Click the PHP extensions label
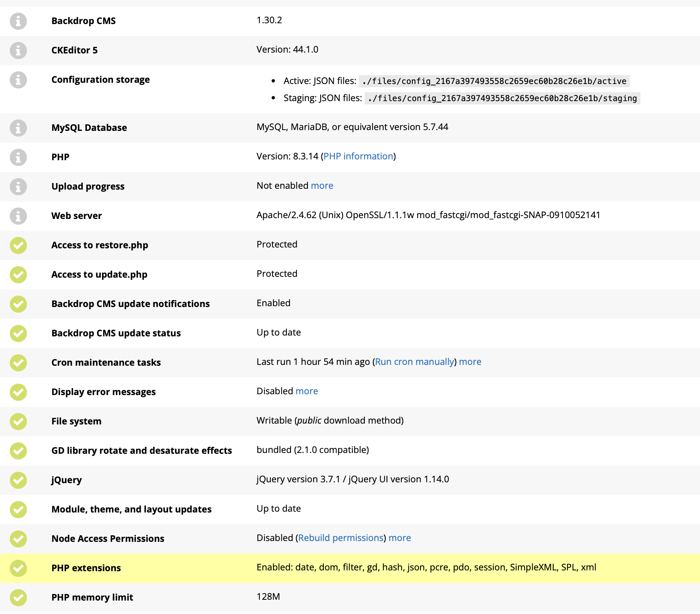The width and height of the screenshot is (700, 614). click(x=86, y=568)
